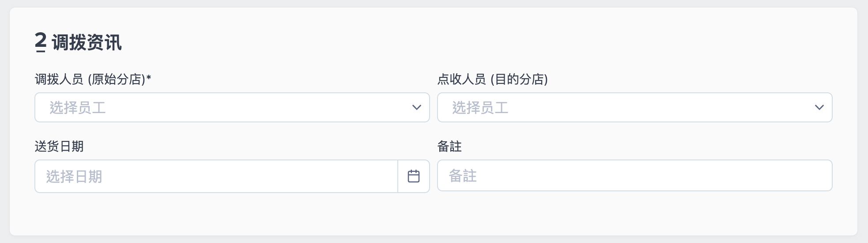Click the 选择日期 placeholder text
Screen dimensions: 868x243
pos(74,177)
